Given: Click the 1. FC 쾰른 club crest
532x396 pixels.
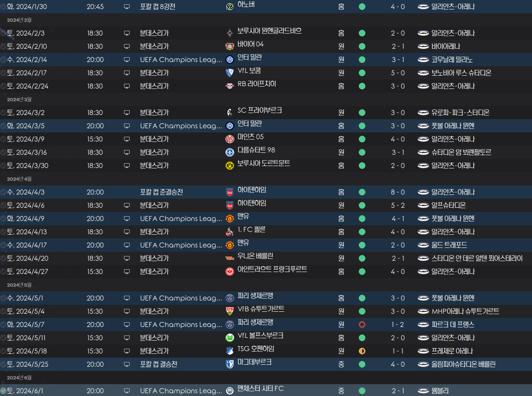Looking at the screenshot, I should [230, 231].
